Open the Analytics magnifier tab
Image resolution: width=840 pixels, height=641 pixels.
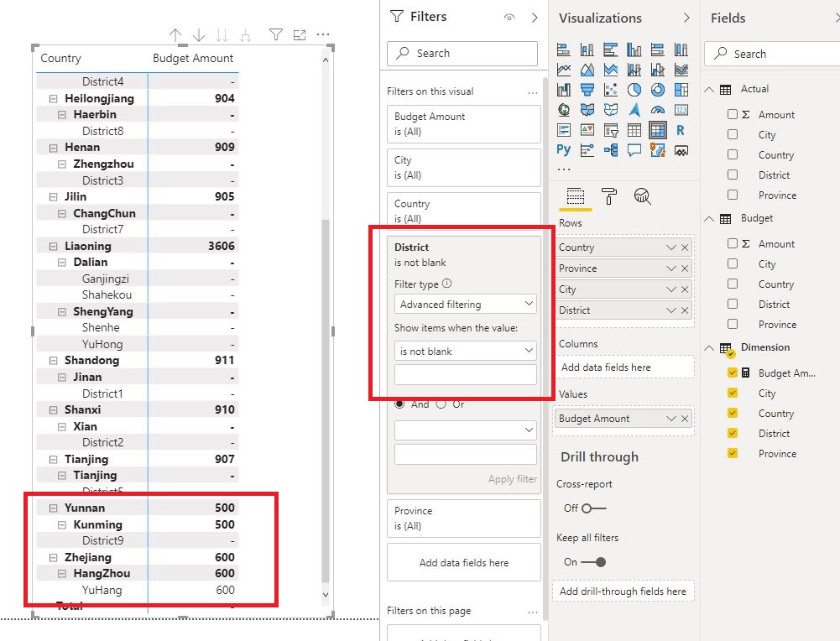642,196
